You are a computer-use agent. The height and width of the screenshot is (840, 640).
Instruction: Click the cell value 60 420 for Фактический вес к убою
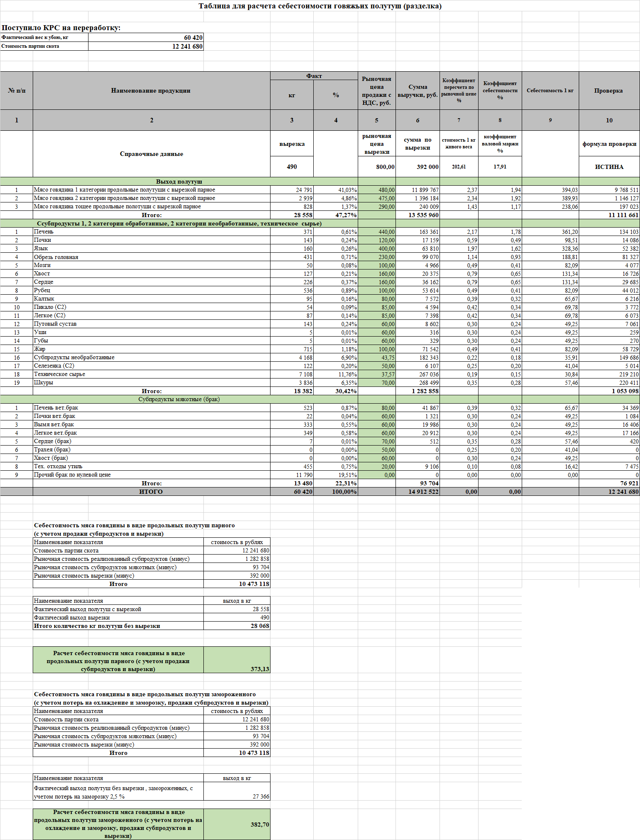point(146,37)
